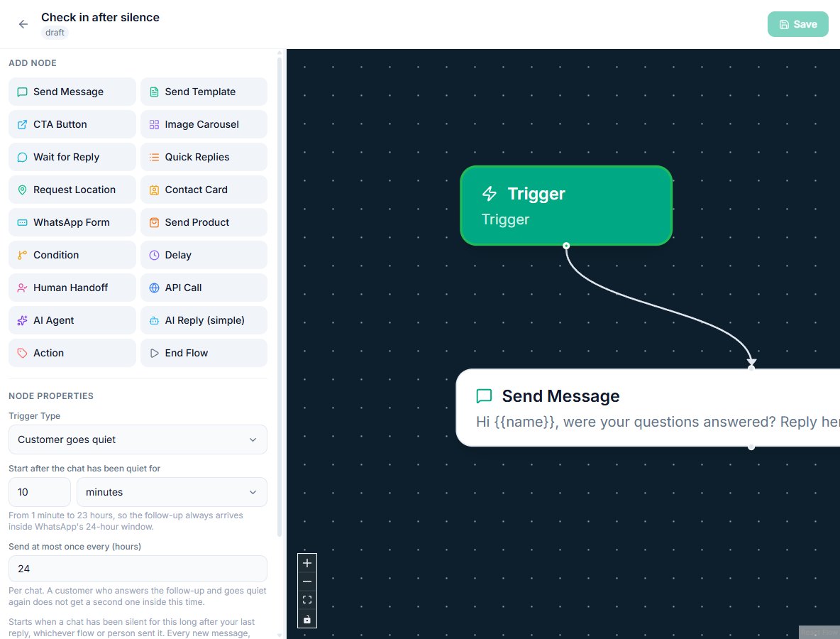This screenshot has width=840, height=639.
Task: Click the flow title 'Check in after silence'
Action: [100, 17]
